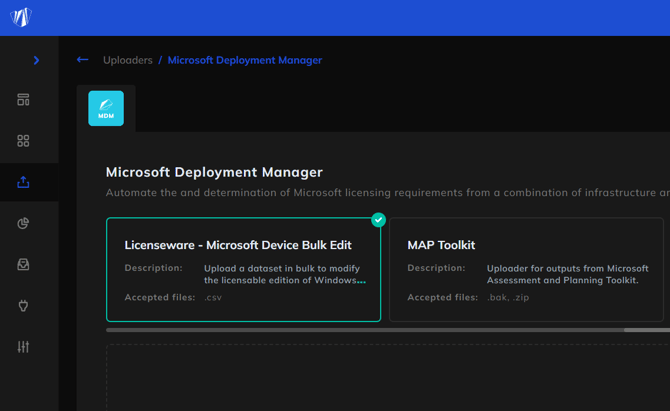Open the inbox tray icon in the sidebar
Viewport: 670px width, 411px height.
click(23, 264)
